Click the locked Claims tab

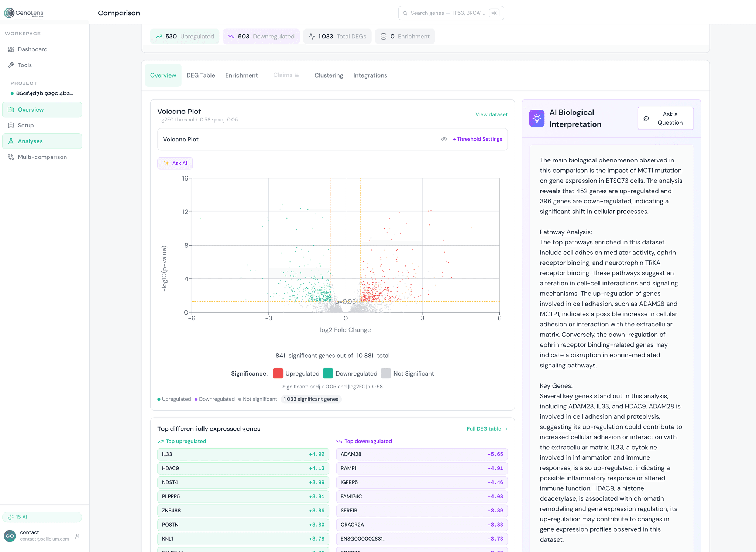pyautogui.click(x=286, y=75)
